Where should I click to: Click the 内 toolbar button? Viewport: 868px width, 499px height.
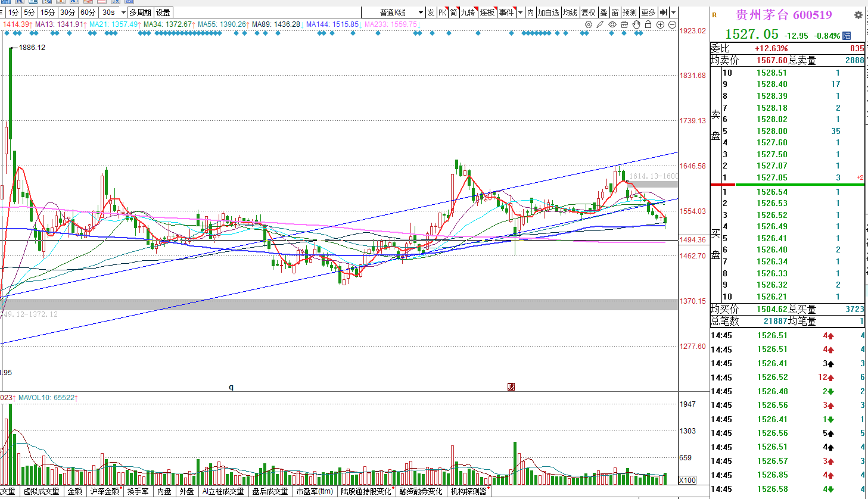[x=531, y=12]
